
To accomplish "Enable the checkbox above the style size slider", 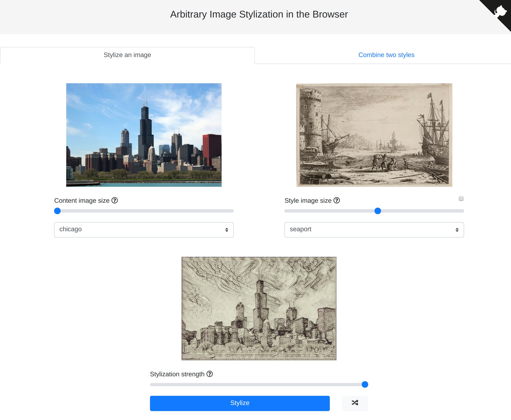I will (x=461, y=198).
